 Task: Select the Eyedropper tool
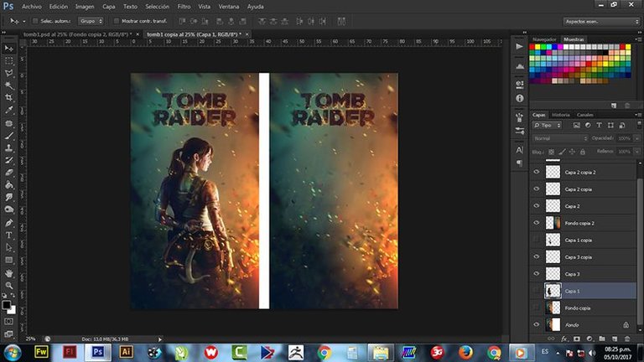(x=8, y=110)
